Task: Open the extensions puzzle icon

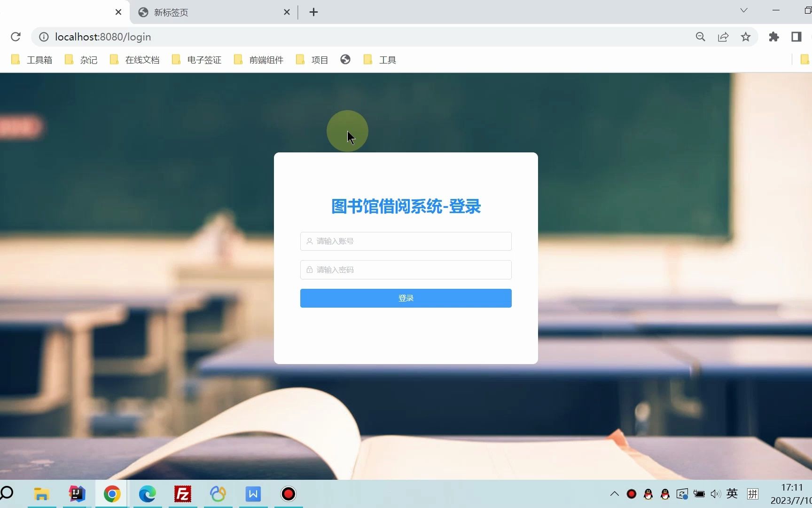Action: pos(773,37)
